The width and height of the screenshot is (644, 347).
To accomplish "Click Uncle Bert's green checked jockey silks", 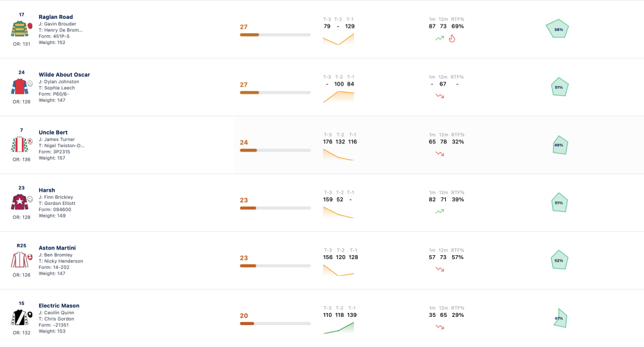I will click(x=19, y=145).
